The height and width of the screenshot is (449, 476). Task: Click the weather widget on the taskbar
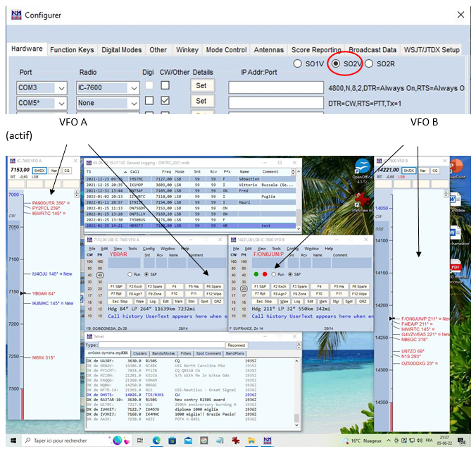[361, 441]
